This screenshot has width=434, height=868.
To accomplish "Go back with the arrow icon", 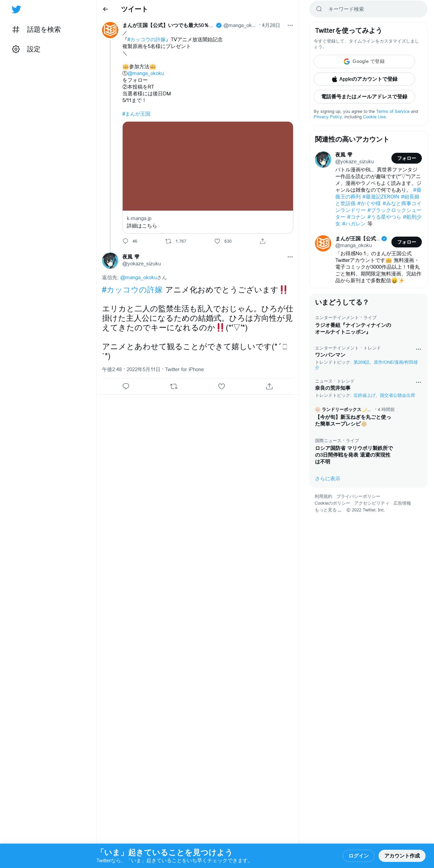I will (105, 9).
